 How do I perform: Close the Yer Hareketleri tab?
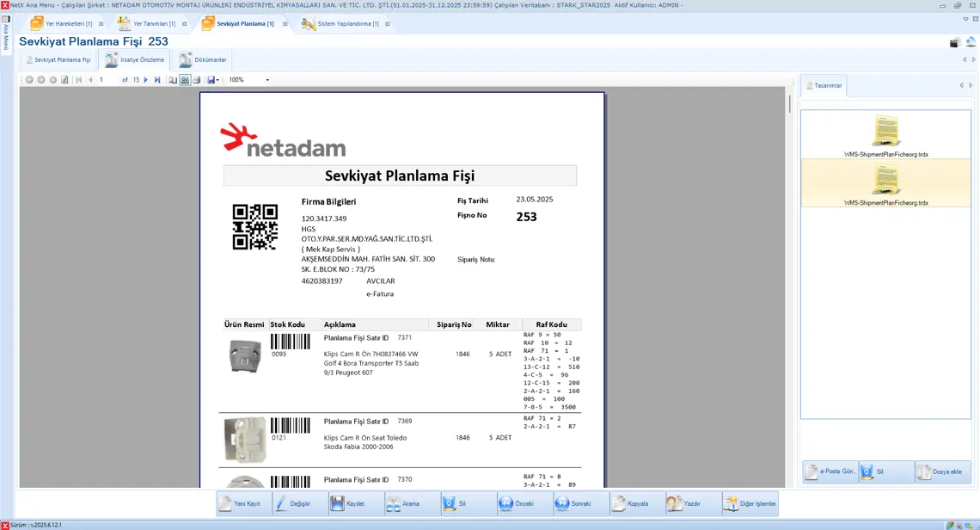point(101,24)
